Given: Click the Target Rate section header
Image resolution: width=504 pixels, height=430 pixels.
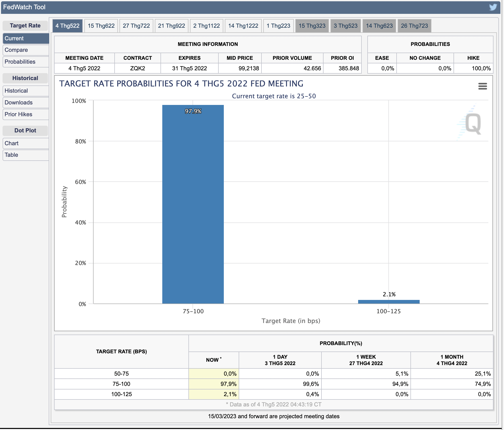Looking at the screenshot, I should tap(25, 26).
